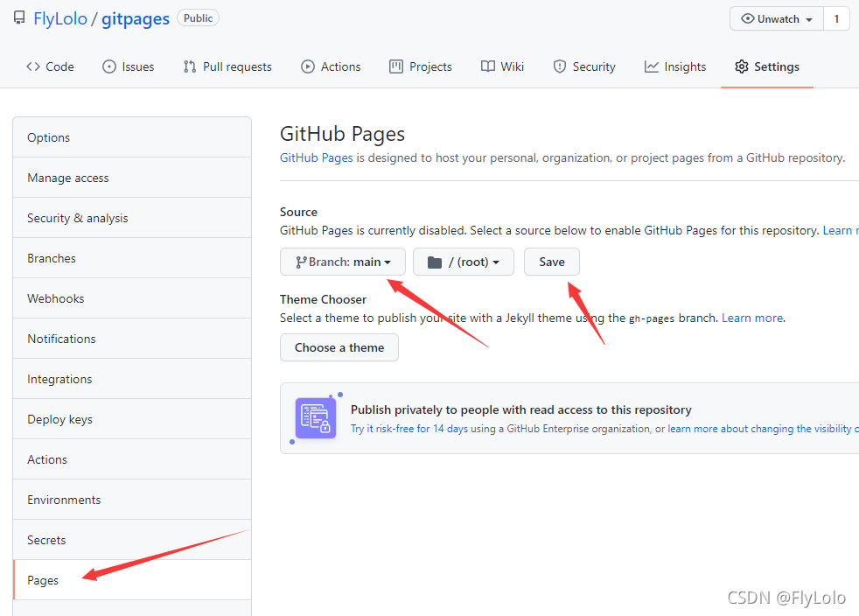Click the eye icon in Unwatch button

point(747,18)
